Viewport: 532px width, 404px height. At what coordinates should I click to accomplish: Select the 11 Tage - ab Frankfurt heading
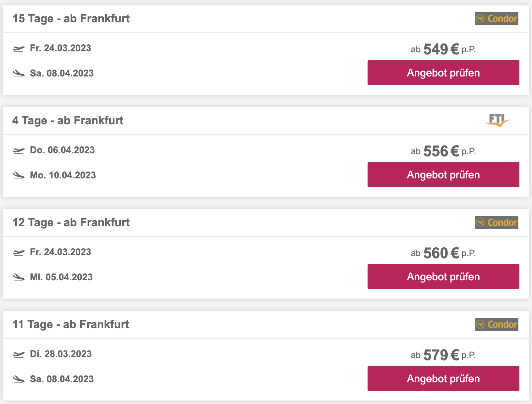click(71, 324)
